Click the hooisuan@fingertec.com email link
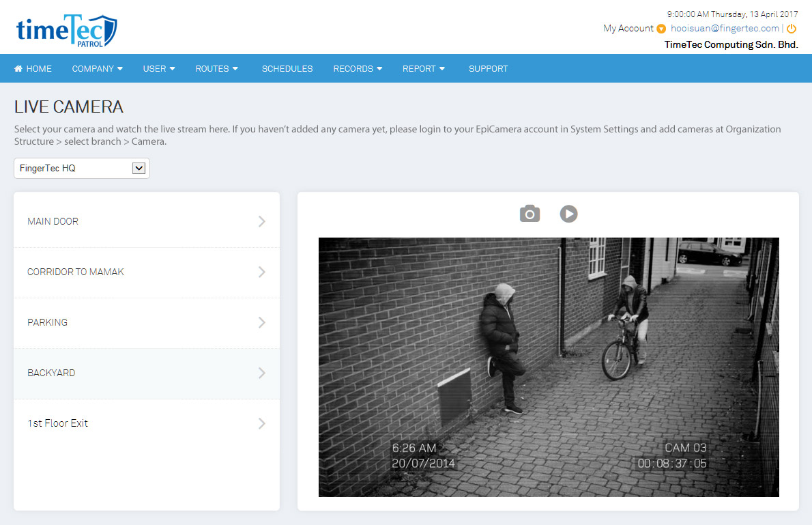 pyautogui.click(x=725, y=29)
